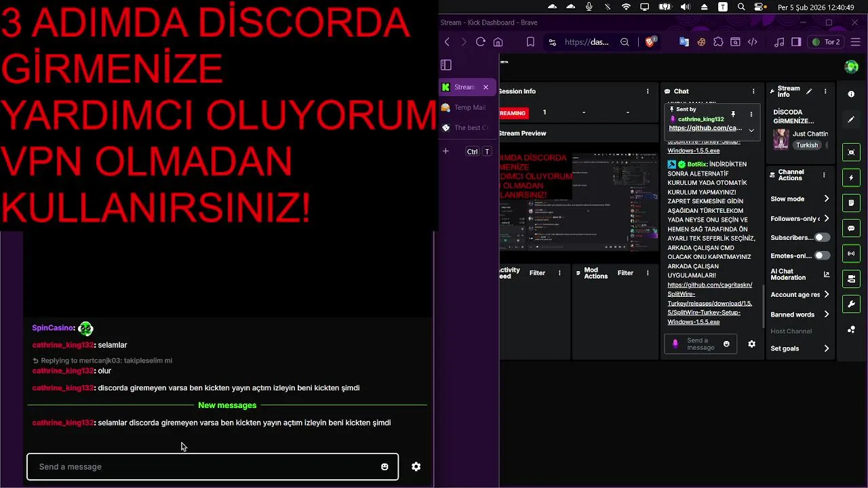
Task: Click the Stream Preview video thumbnail
Action: click(579, 201)
